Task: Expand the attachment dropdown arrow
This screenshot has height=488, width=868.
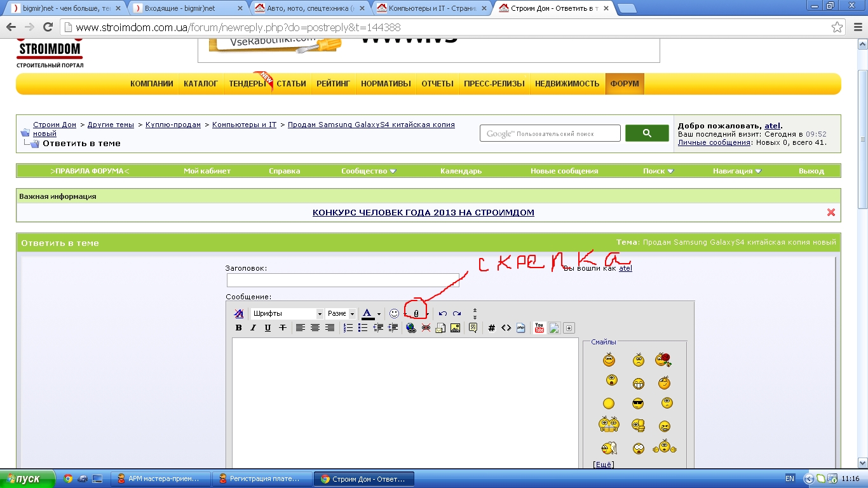Action: coord(428,314)
